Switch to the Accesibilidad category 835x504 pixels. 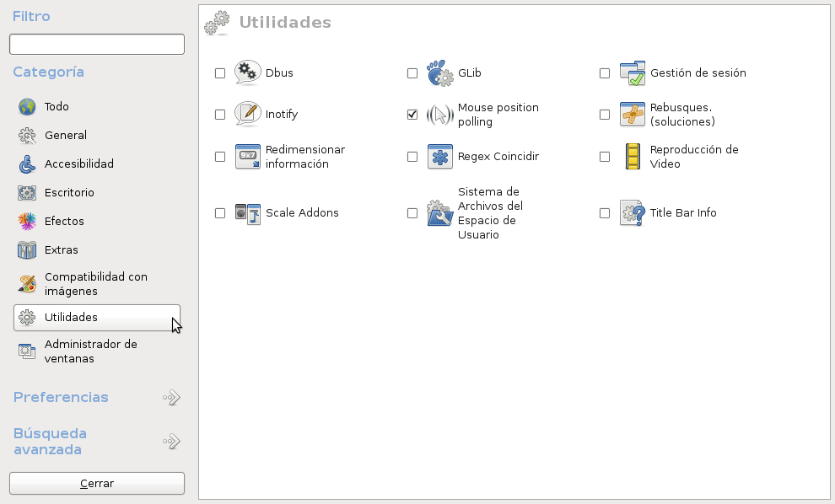click(78, 164)
